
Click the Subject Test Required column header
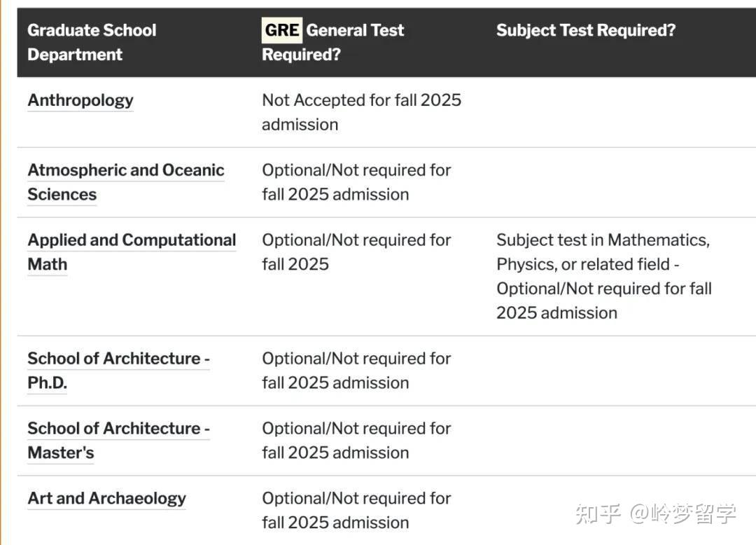tap(586, 30)
